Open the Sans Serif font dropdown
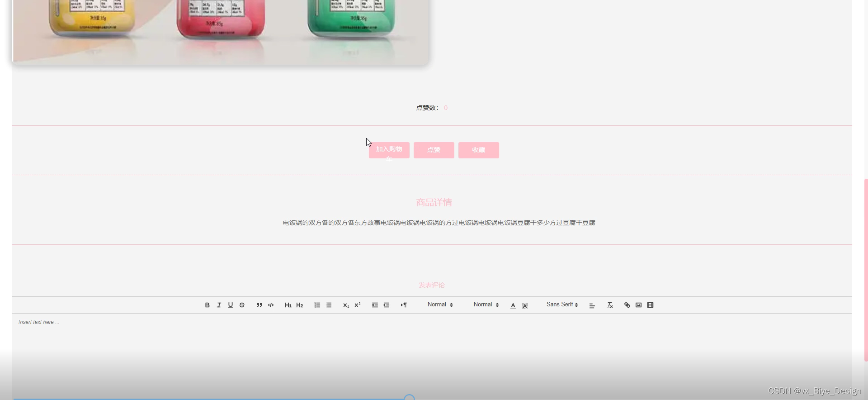This screenshot has width=868, height=400. (562, 305)
